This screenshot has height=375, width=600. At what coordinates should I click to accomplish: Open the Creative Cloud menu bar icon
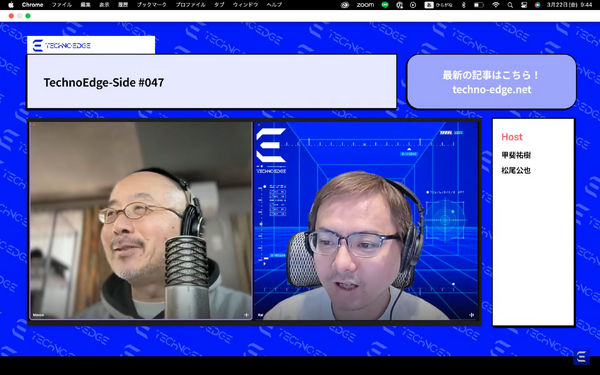344,5
